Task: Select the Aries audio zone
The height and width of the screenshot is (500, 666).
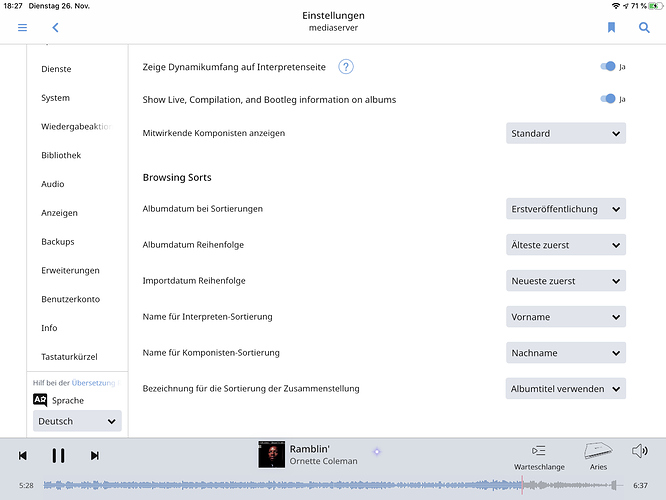Action: click(598, 456)
